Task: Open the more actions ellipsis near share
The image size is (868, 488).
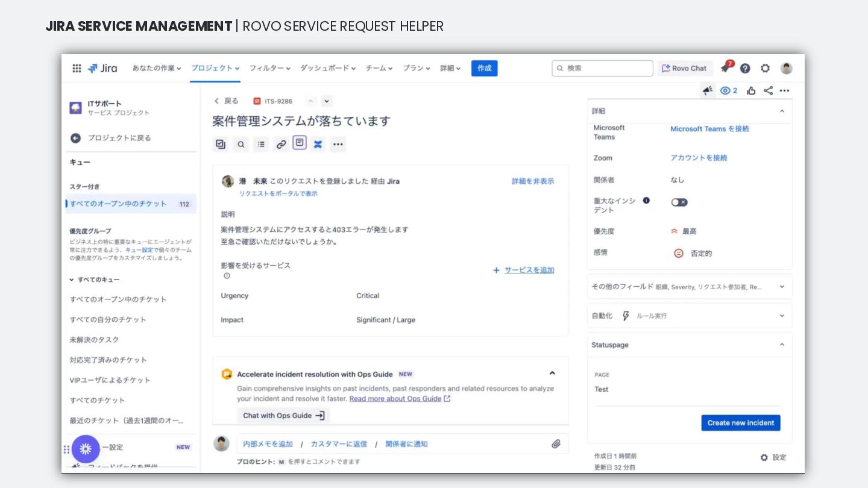Action: click(784, 90)
